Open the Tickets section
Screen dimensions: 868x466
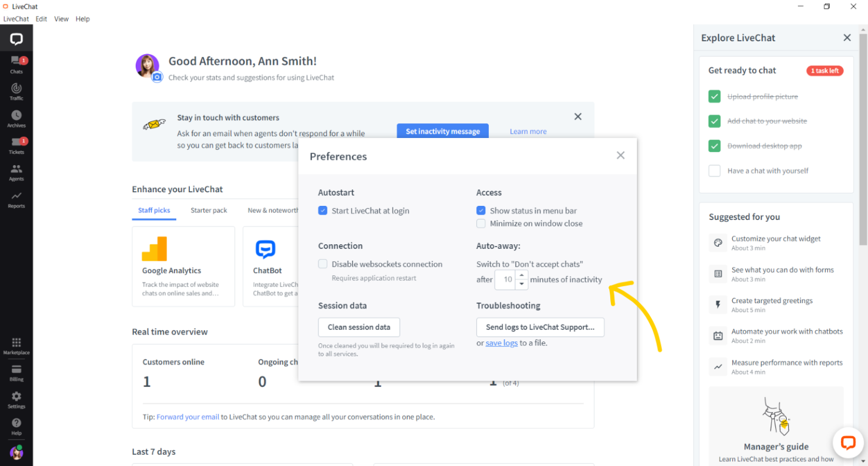pos(17,146)
